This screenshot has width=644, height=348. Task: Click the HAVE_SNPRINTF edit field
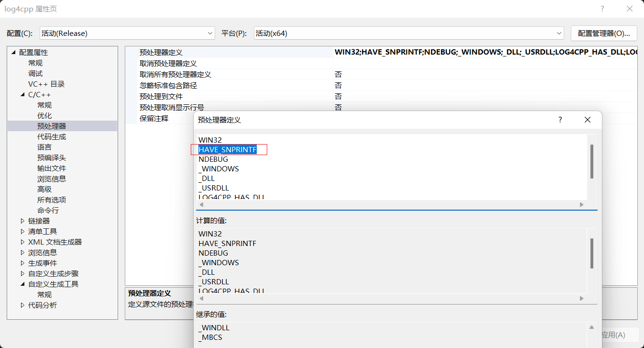(x=228, y=149)
